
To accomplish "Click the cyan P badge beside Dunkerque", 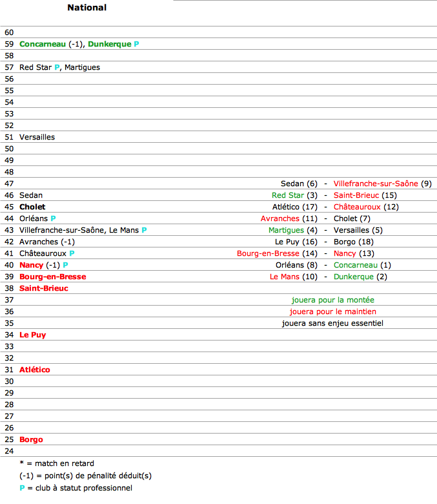I will [x=136, y=44].
